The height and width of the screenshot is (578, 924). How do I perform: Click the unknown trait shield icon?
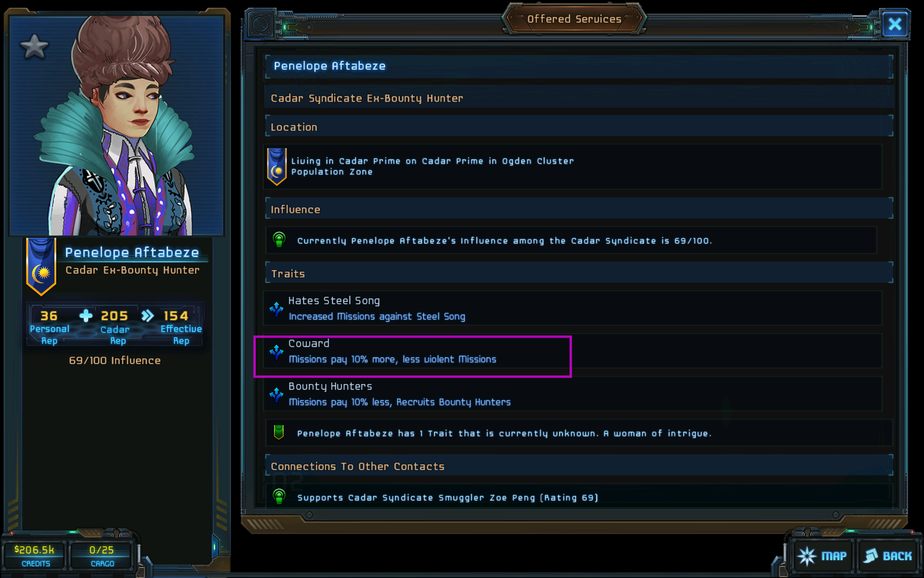[x=279, y=432]
